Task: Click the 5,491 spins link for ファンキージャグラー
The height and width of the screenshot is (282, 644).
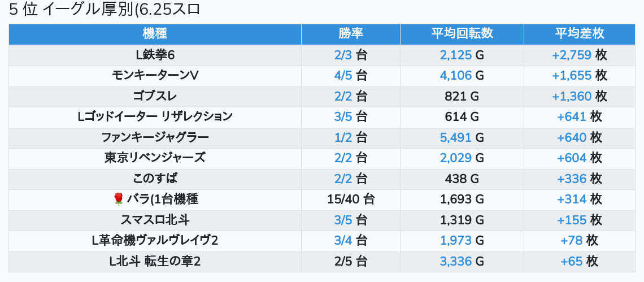Action: click(x=456, y=137)
